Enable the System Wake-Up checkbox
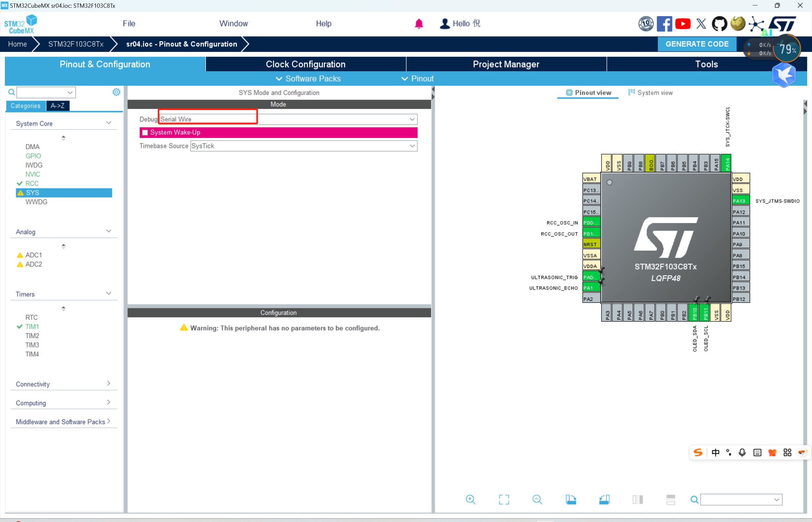This screenshot has height=522, width=812. click(x=145, y=132)
